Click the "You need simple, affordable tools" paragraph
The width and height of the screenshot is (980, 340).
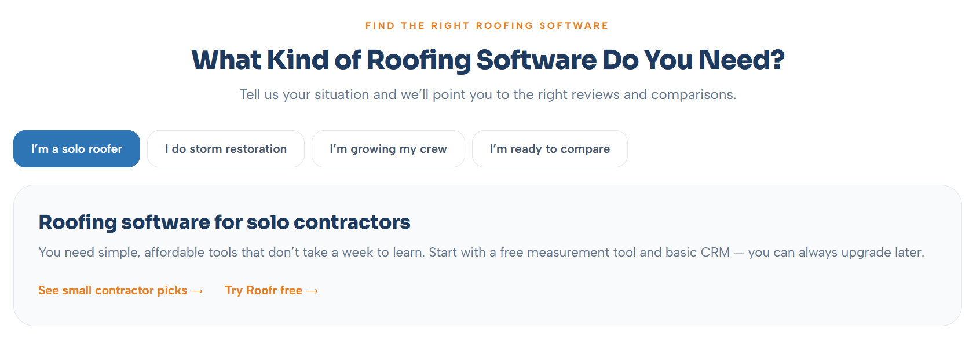coord(481,253)
